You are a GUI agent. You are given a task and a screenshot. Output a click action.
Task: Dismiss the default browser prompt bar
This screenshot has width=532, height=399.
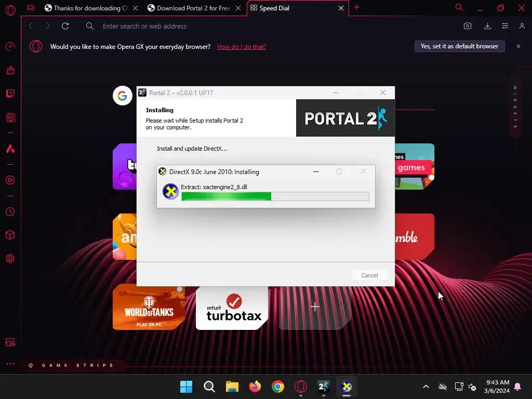(x=518, y=46)
